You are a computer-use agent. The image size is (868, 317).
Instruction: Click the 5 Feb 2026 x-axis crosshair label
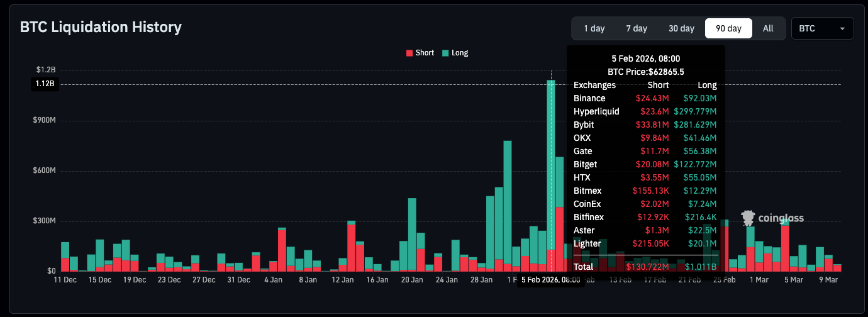click(x=550, y=280)
